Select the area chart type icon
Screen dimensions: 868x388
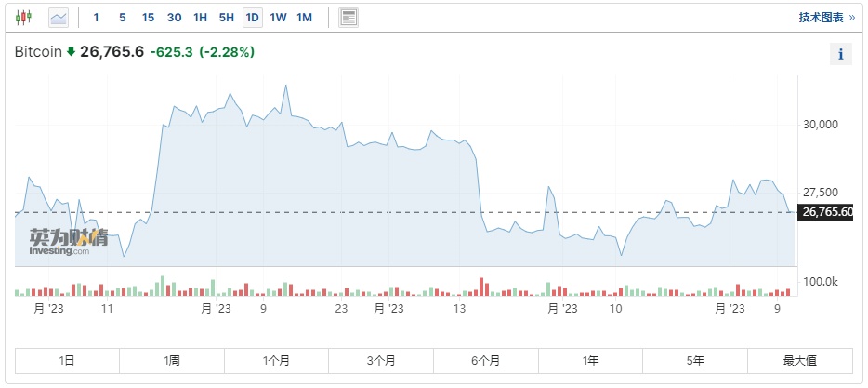(59, 18)
